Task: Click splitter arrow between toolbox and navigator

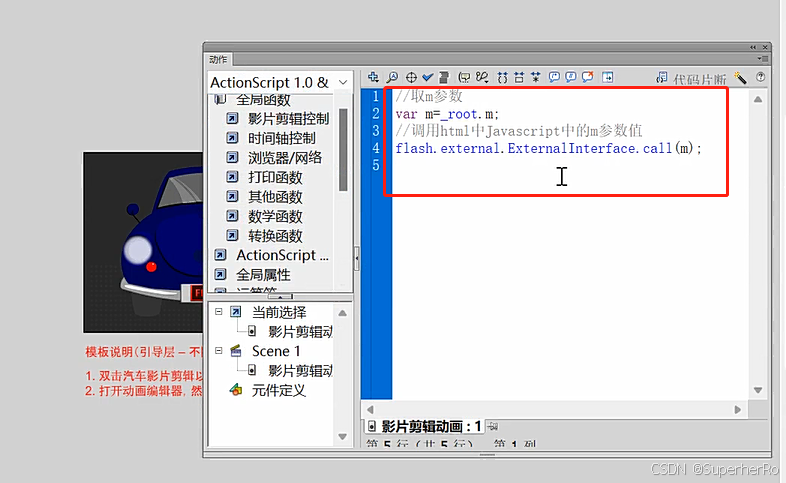Action: click(280, 297)
